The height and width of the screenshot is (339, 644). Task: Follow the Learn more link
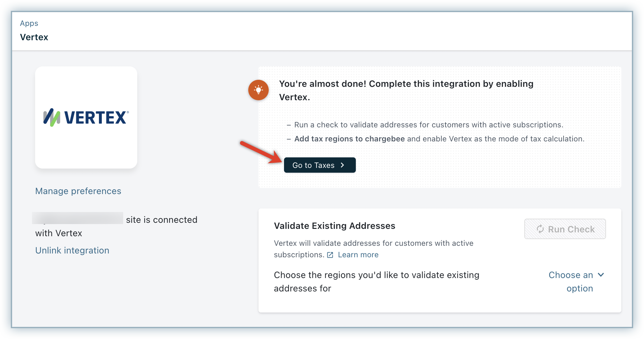tap(358, 255)
